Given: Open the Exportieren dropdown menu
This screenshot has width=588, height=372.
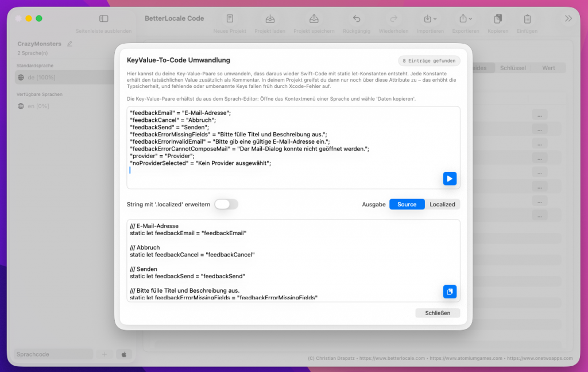Looking at the screenshot, I should (x=465, y=19).
